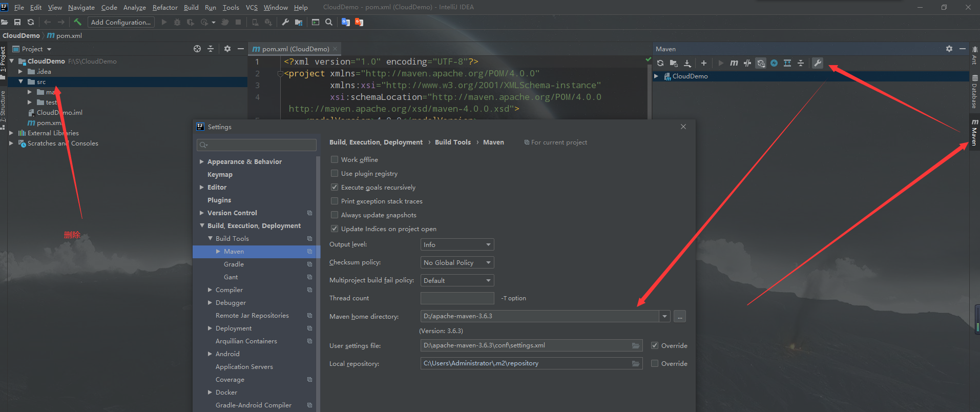Toggle Maven Offline Mode icon
Image resolution: width=980 pixels, height=412 pixels.
[747, 63]
